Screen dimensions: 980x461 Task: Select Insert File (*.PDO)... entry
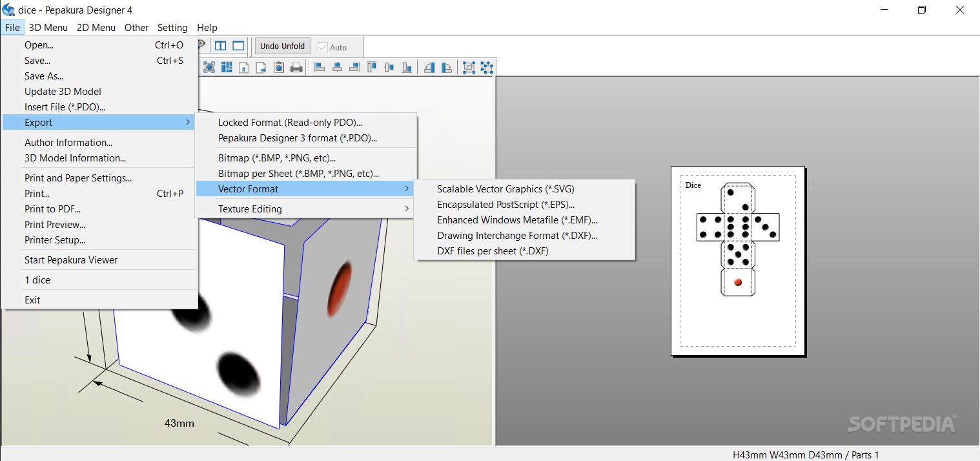[x=99, y=107]
